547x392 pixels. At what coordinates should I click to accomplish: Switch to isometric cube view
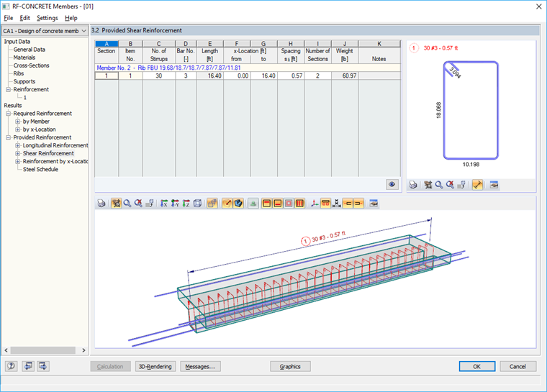point(197,204)
